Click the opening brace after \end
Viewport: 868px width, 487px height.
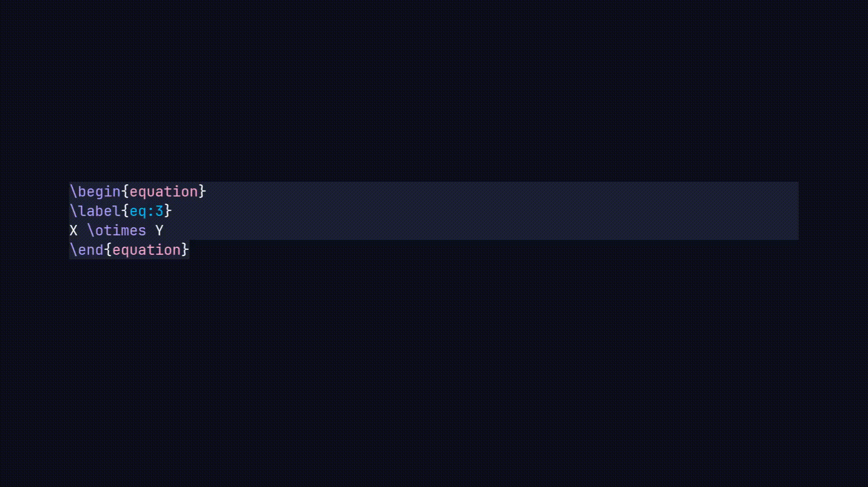pos(108,250)
